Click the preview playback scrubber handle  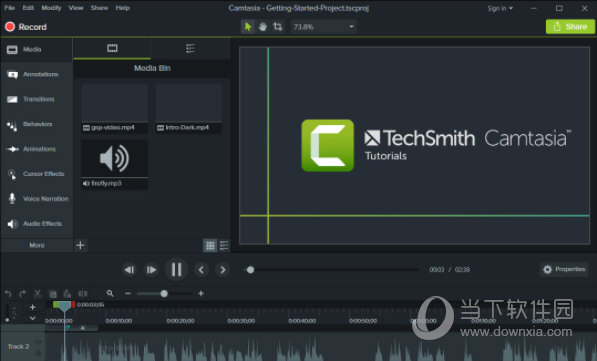coord(250,270)
